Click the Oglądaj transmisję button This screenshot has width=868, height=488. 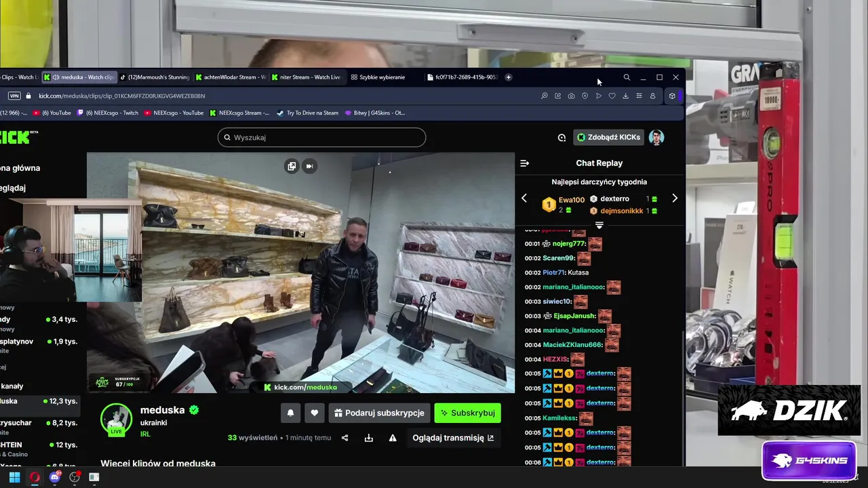click(x=453, y=438)
